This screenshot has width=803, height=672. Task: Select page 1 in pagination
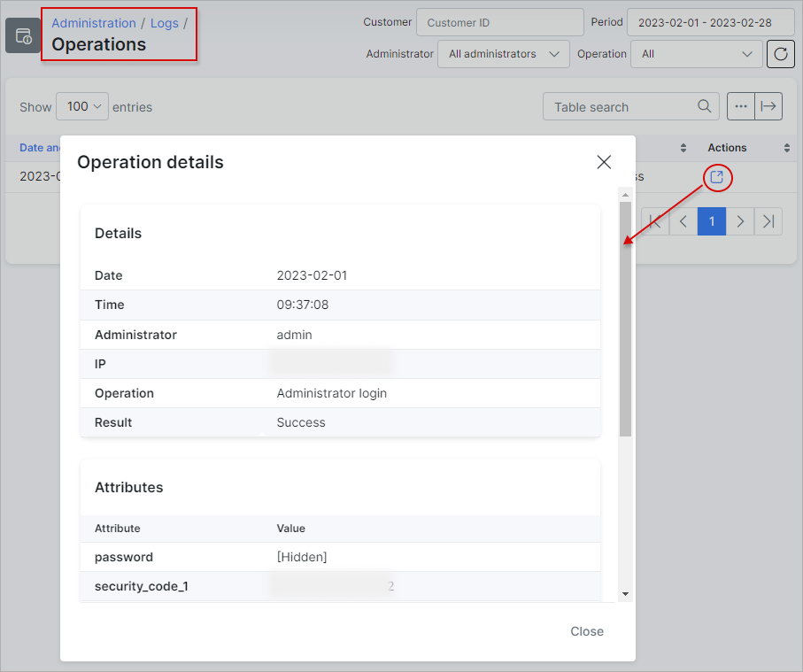click(711, 221)
